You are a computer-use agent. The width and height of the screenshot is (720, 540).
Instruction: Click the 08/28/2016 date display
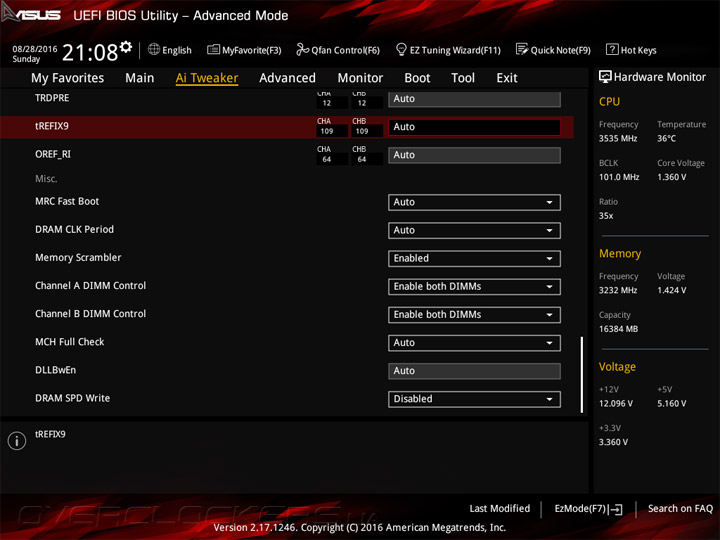pos(35,49)
